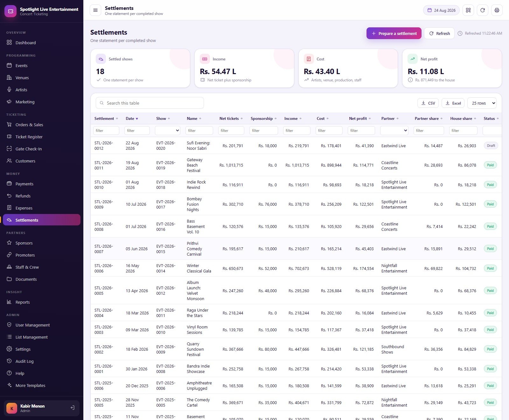Sort table by Date column
This screenshot has height=420, width=509.
click(x=132, y=119)
